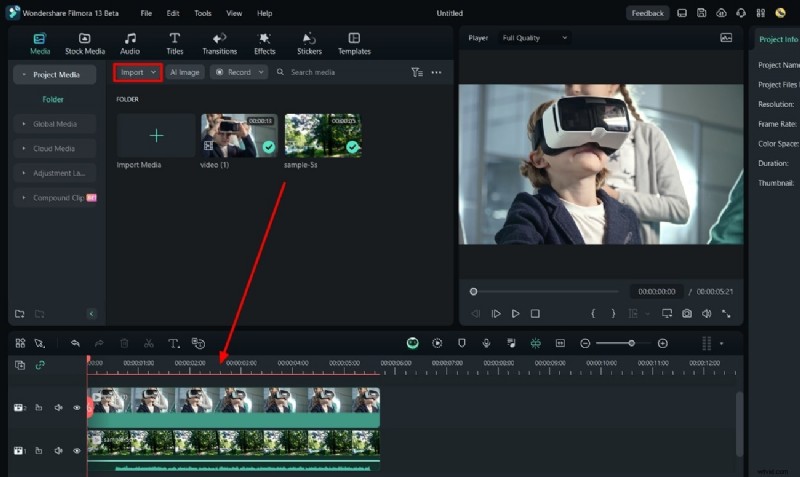Expand the Cloud Media item
Screen dimensions: 800x477
click(55, 148)
